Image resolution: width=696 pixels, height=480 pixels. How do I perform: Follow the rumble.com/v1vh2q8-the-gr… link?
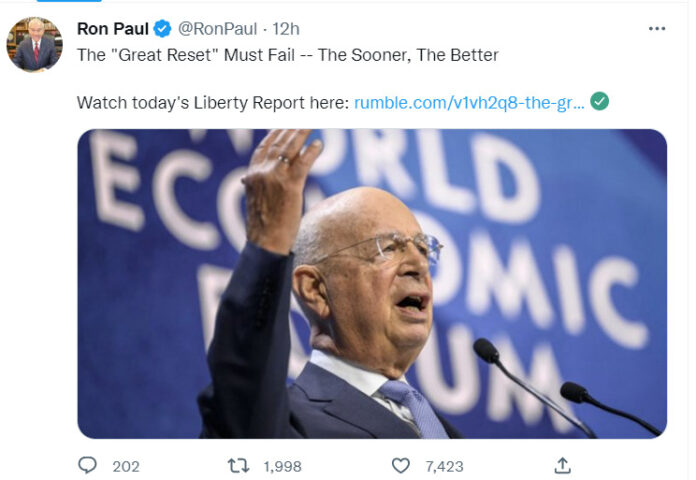469,103
